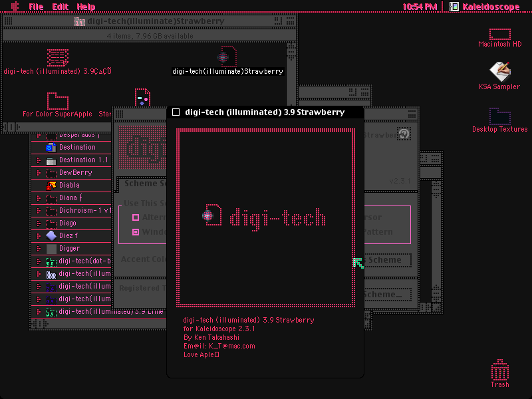Toggle the Altern... checkbox in Kaleidoscope window
The width and height of the screenshot is (532, 399).
(136, 217)
